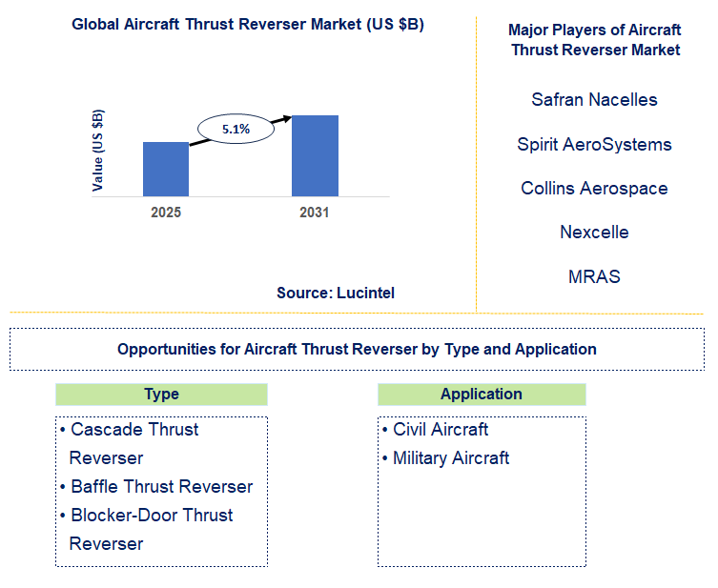Select Cascade Thrust Reverser bullet
The width and height of the screenshot is (718, 588).
pyautogui.click(x=130, y=444)
